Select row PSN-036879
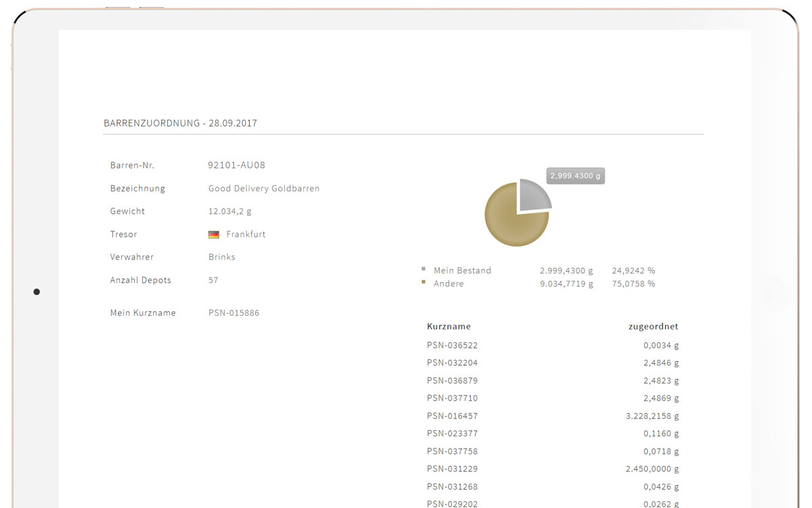812x508 pixels. (x=553, y=380)
